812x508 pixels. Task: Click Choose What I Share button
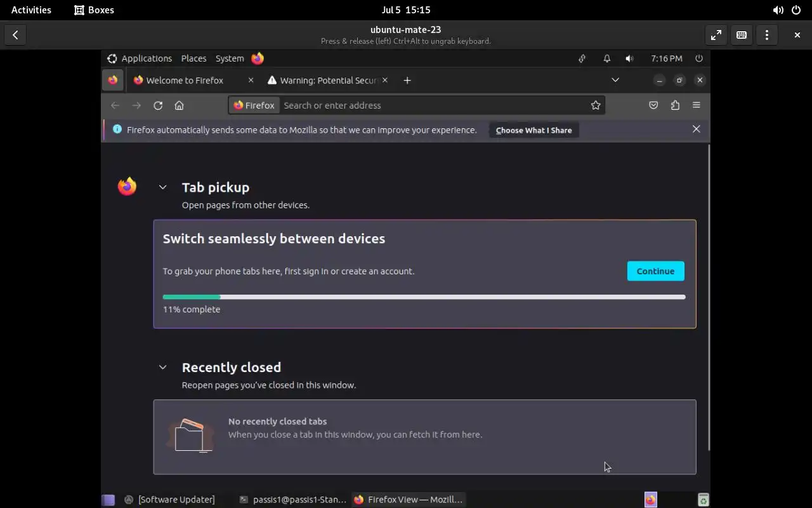click(x=534, y=130)
